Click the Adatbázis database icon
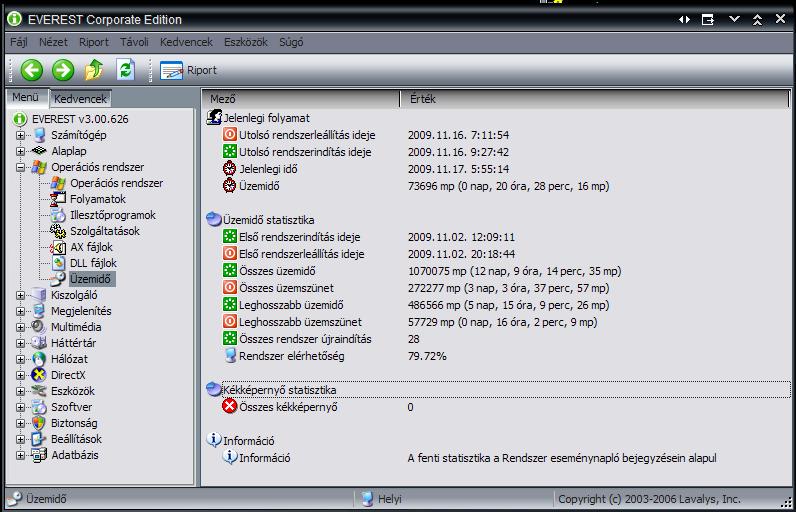 click(39, 455)
